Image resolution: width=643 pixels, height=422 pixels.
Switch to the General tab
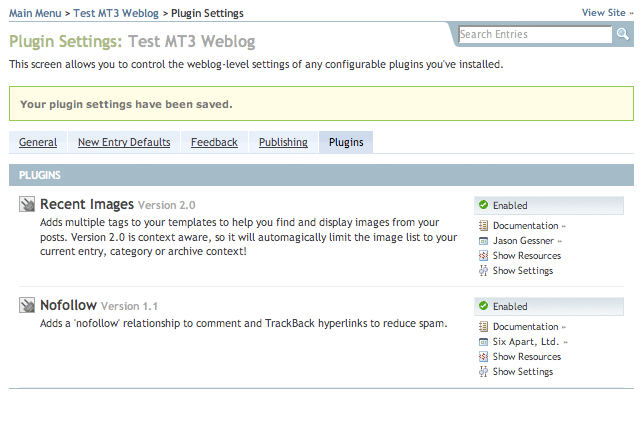click(38, 142)
